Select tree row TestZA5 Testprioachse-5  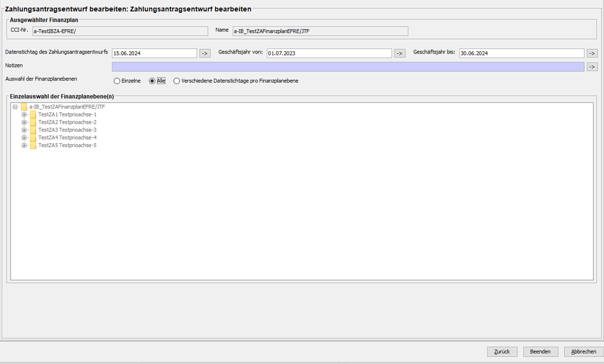68,146
